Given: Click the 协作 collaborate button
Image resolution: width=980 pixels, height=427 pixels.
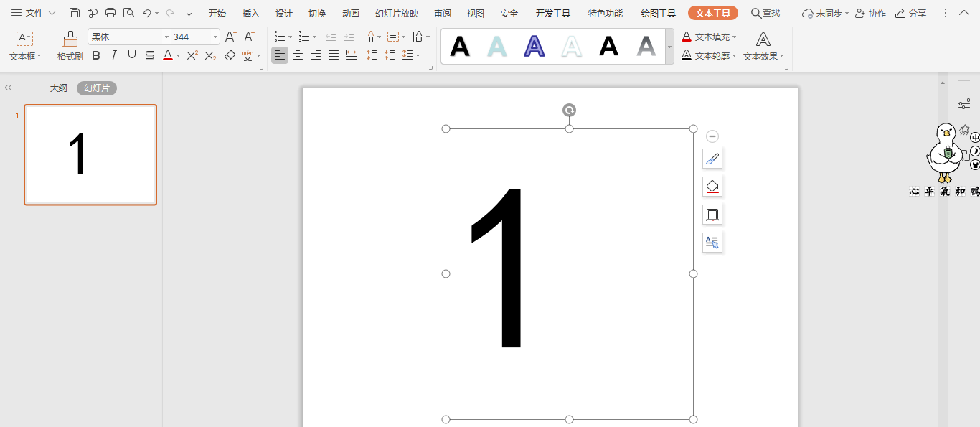Looking at the screenshot, I should pos(870,13).
